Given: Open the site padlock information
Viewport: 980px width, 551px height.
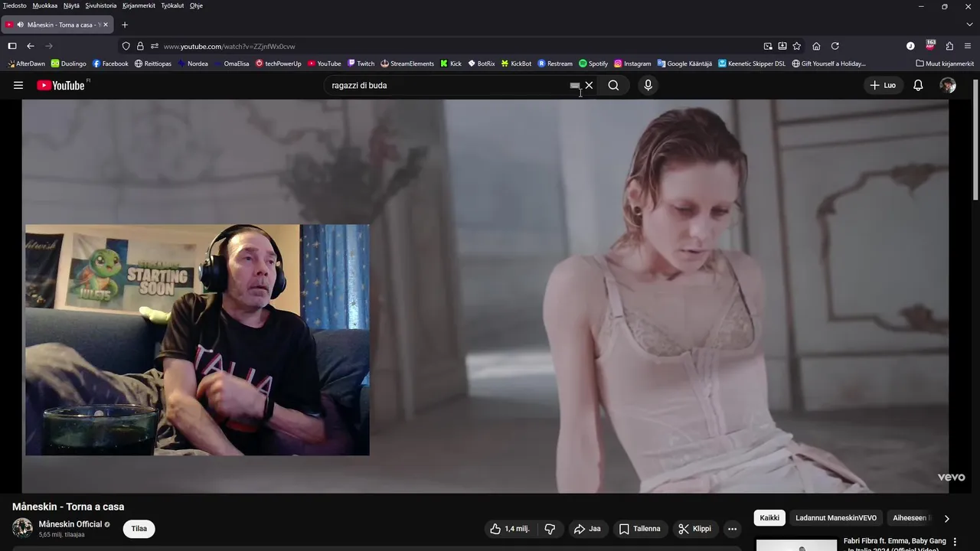Looking at the screenshot, I should [140, 46].
